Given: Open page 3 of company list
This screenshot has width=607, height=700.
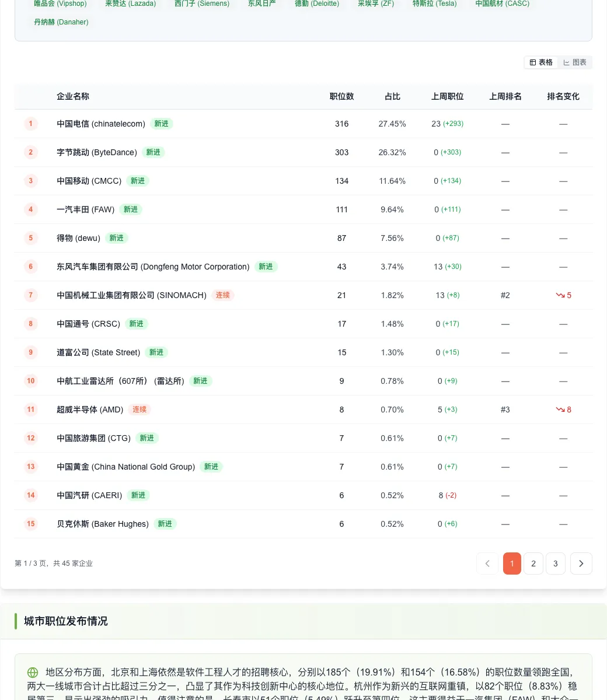Looking at the screenshot, I should tap(556, 563).
